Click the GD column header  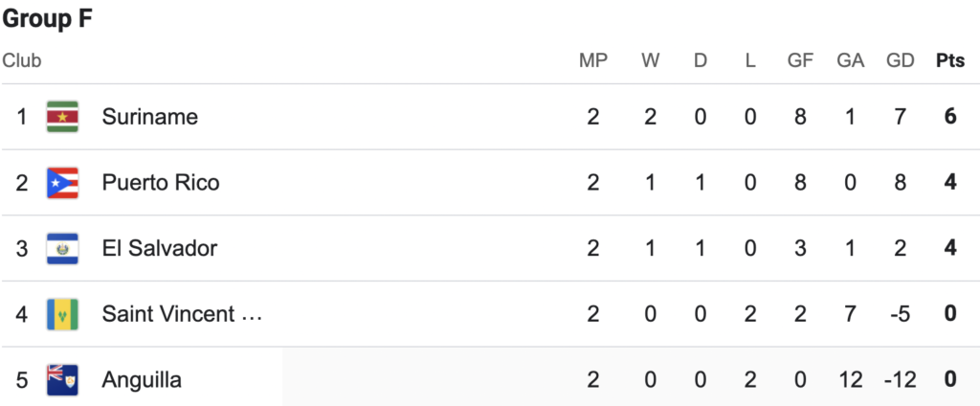point(900,60)
